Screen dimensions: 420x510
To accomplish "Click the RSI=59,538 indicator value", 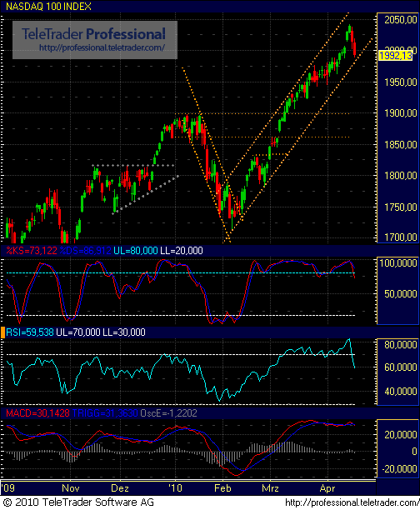I will coord(30,332).
